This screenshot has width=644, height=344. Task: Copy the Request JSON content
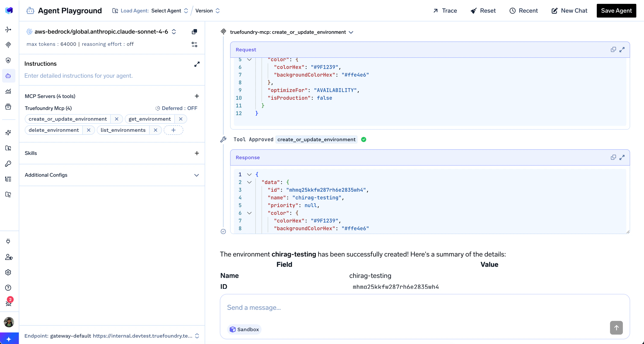pyautogui.click(x=613, y=50)
